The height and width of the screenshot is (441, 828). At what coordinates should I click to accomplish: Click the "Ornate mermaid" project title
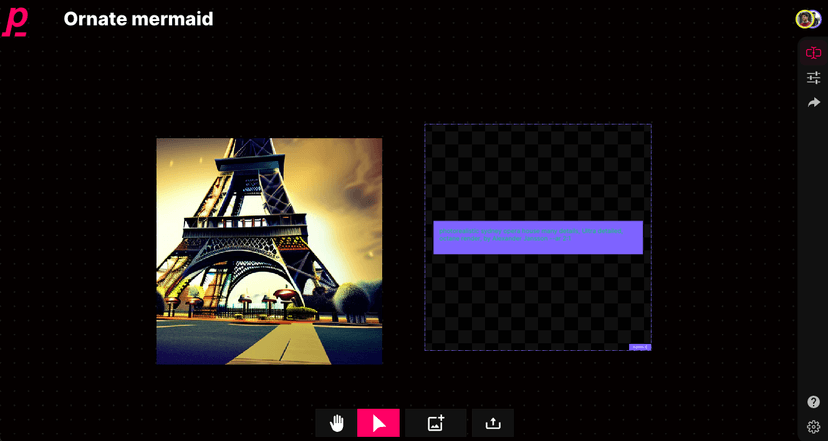pos(138,19)
